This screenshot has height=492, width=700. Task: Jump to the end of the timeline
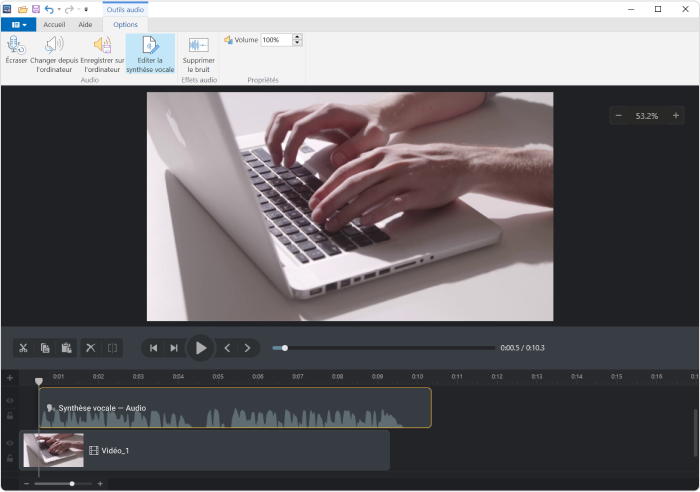(174, 348)
